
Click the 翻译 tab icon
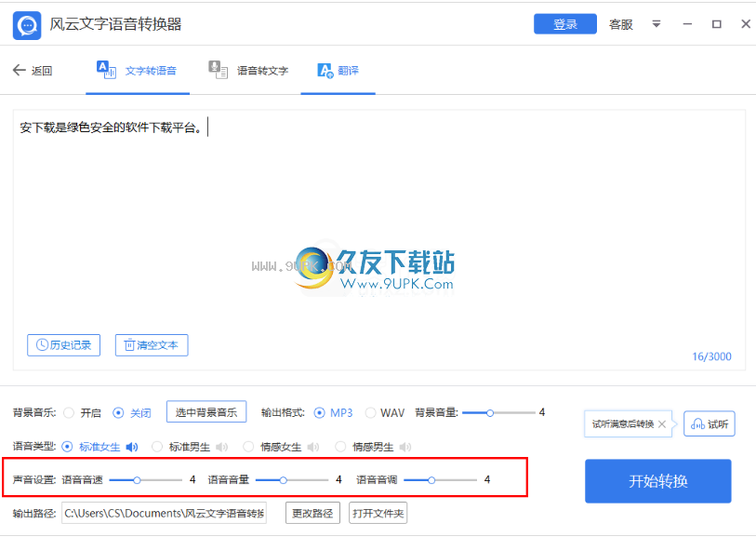click(x=325, y=71)
